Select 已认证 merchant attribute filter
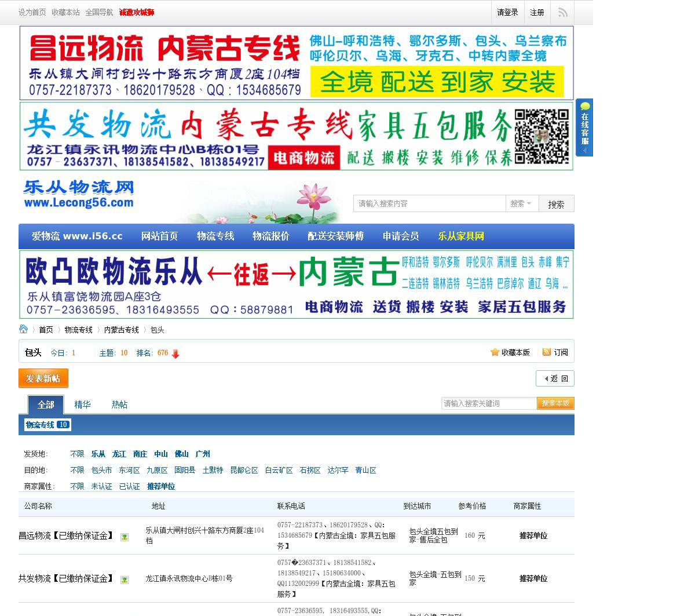Screen dimensions: 695x616 click(129, 486)
